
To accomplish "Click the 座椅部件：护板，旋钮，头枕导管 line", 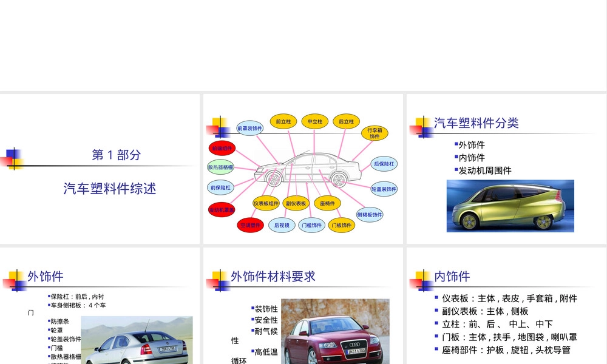I will (503, 349).
